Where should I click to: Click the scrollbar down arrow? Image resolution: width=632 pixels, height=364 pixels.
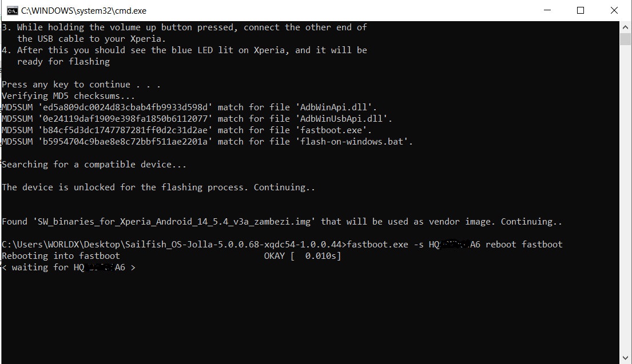pos(625,358)
